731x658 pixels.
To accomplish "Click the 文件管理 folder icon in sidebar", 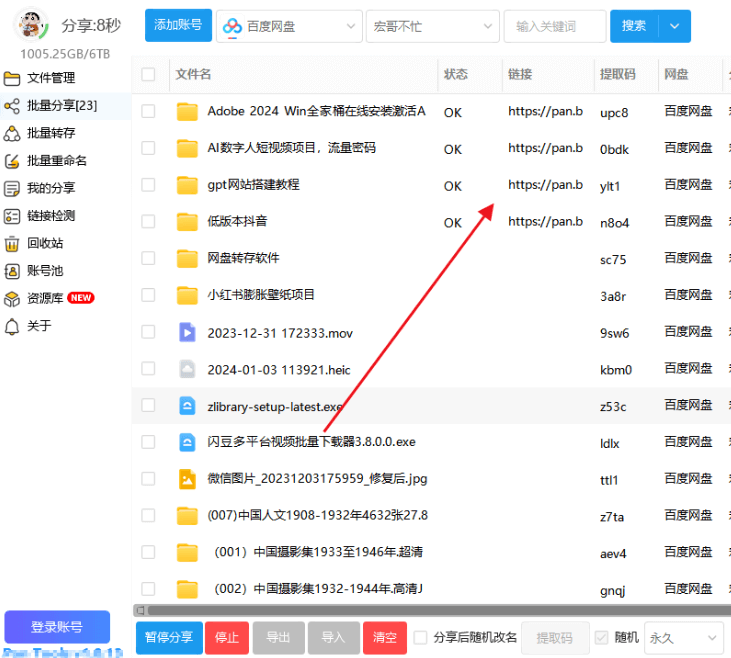I will tap(12, 78).
